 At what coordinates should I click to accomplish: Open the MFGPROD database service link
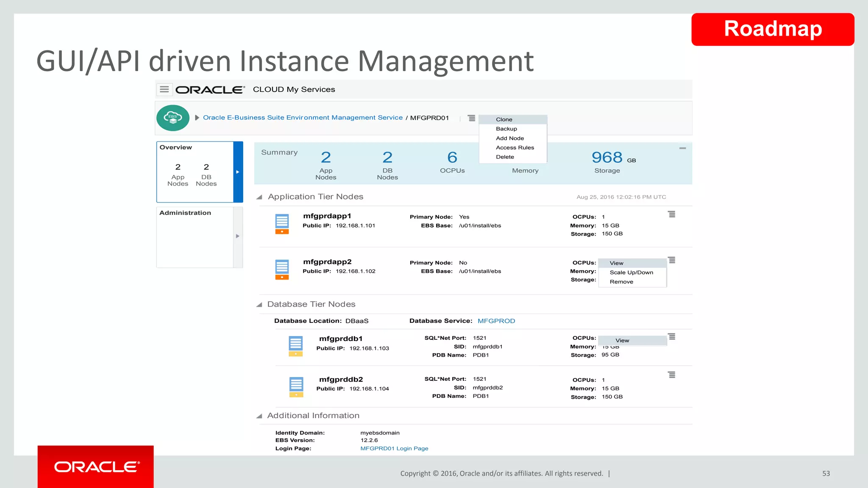tap(496, 321)
